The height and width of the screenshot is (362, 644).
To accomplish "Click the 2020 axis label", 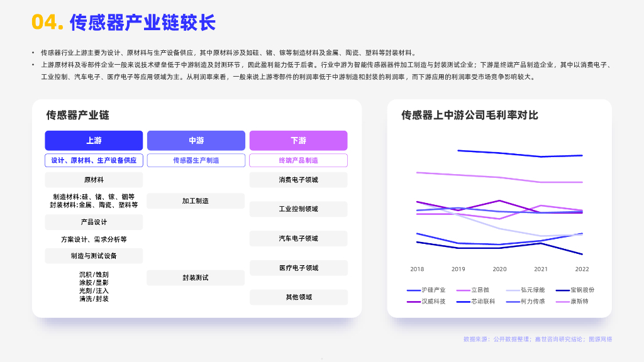I will click(x=499, y=269).
